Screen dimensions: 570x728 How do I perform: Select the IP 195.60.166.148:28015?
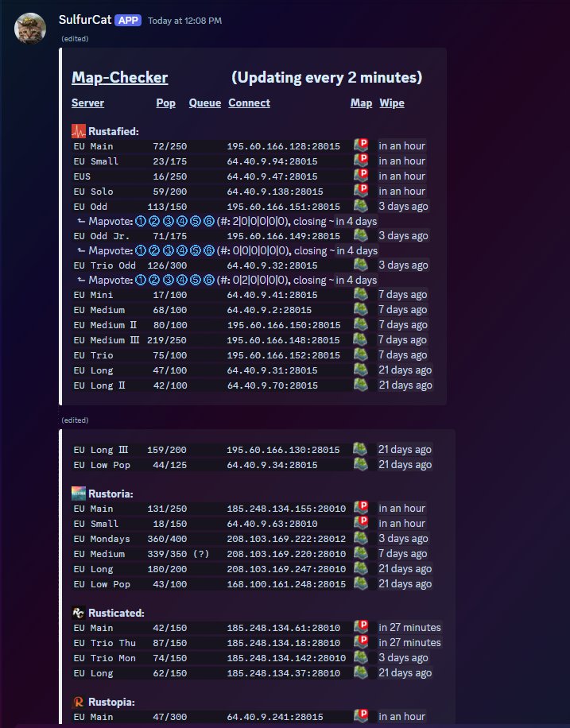tap(283, 340)
